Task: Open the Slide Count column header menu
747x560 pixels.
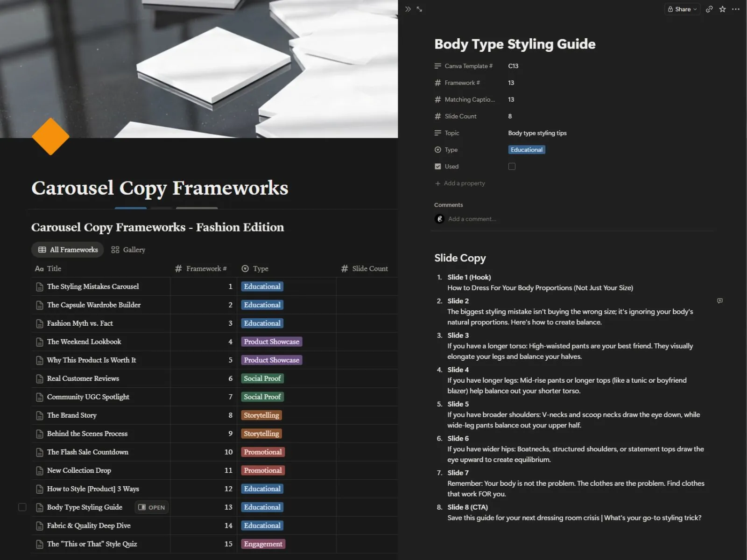Action: 365,268
